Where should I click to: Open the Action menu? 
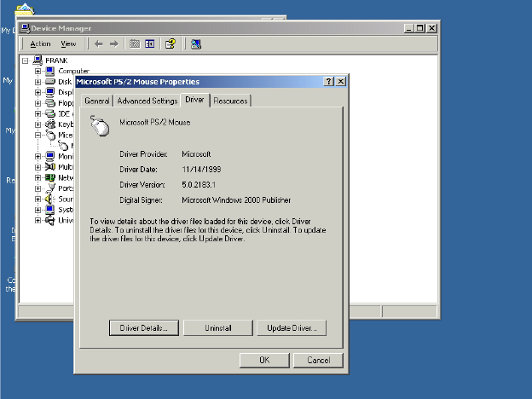[x=40, y=43]
